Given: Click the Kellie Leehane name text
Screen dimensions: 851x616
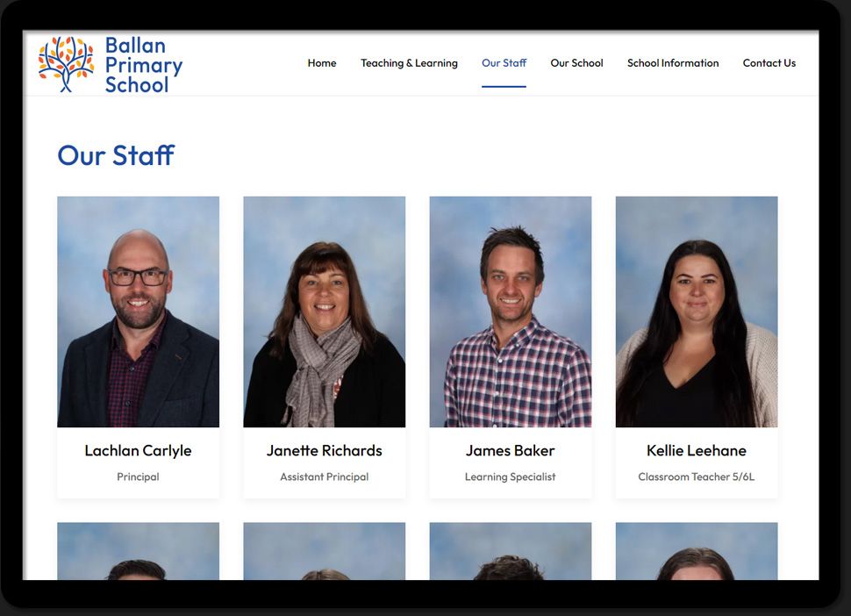Looking at the screenshot, I should tap(697, 450).
